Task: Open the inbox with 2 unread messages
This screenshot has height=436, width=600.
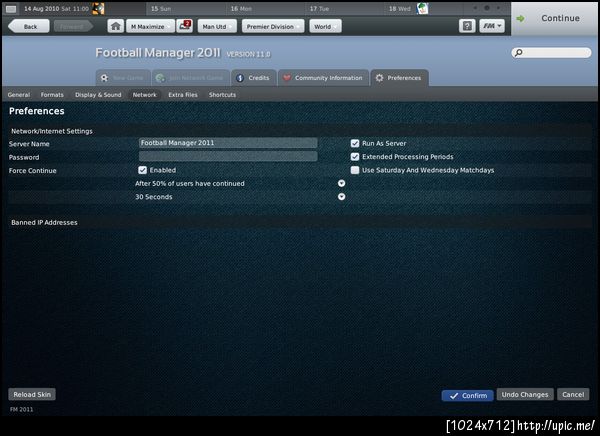Action: tap(184, 26)
